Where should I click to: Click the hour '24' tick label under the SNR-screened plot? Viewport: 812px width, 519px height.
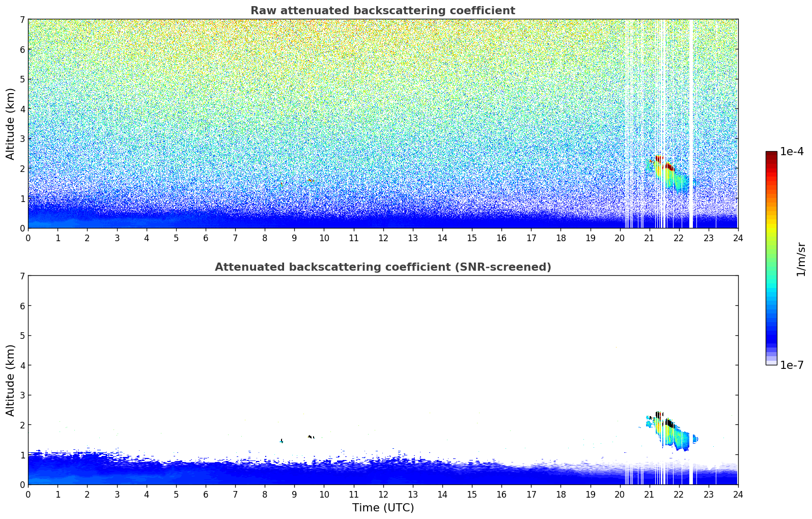(738, 495)
